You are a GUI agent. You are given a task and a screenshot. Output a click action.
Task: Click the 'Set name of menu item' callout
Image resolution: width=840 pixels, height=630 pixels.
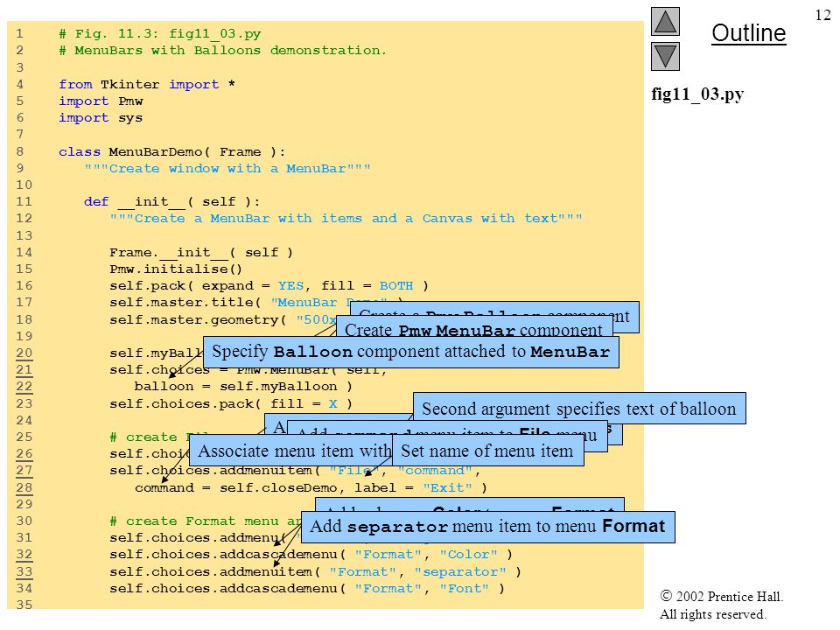click(487, 451)
